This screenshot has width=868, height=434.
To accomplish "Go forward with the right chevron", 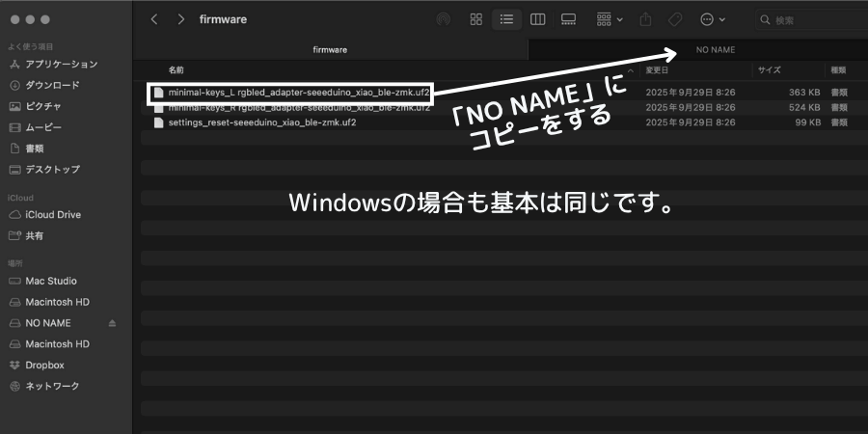I will pyautogui.click(x=180, y=19).
